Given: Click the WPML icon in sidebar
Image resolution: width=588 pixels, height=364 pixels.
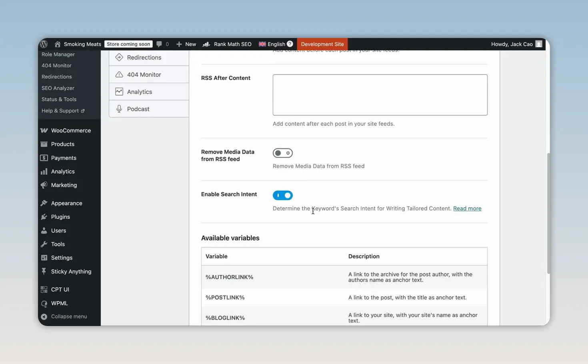Looking at the screenshot, I should pyautogui.click(x=44, y=303).
